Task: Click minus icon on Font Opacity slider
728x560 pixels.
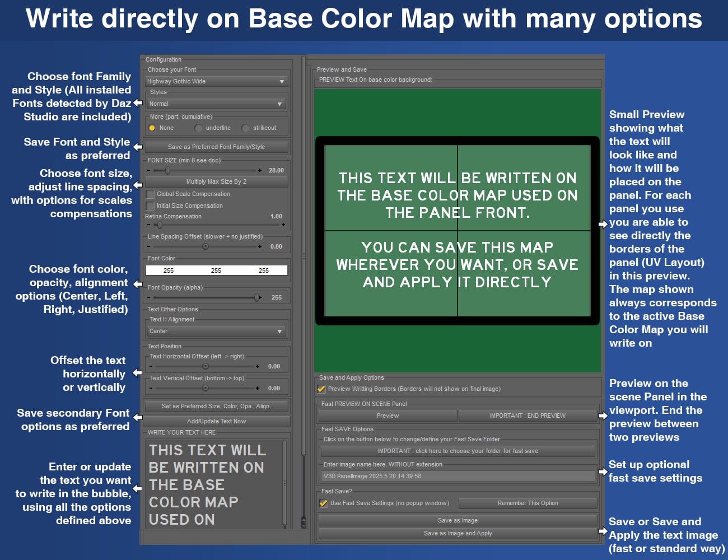Action: click(x=149, y=297)
